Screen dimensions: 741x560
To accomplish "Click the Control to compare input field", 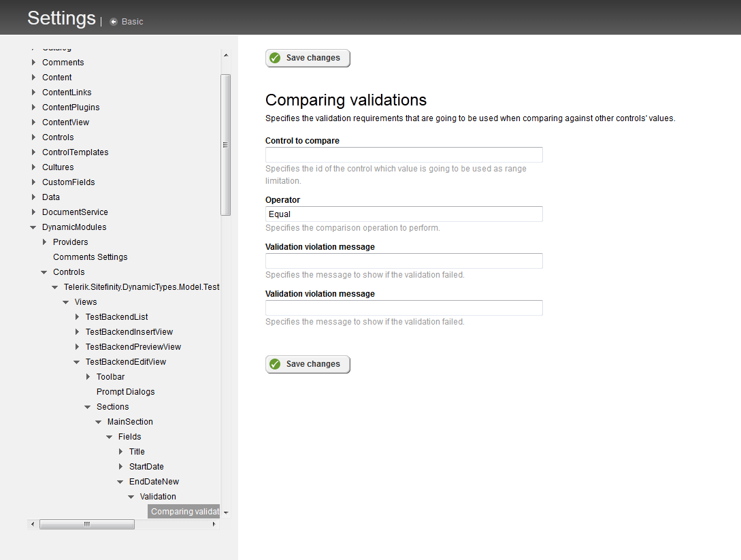I will (404, 155).
